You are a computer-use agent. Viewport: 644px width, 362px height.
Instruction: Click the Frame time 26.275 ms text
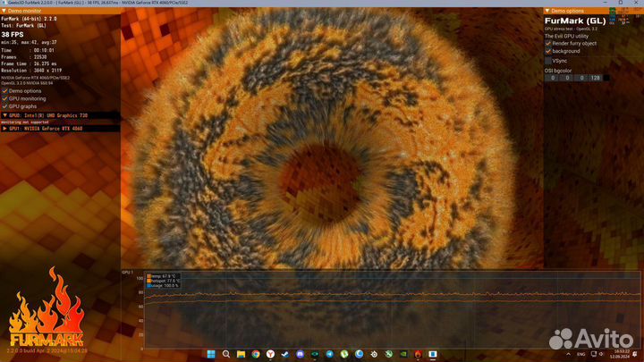29,64
